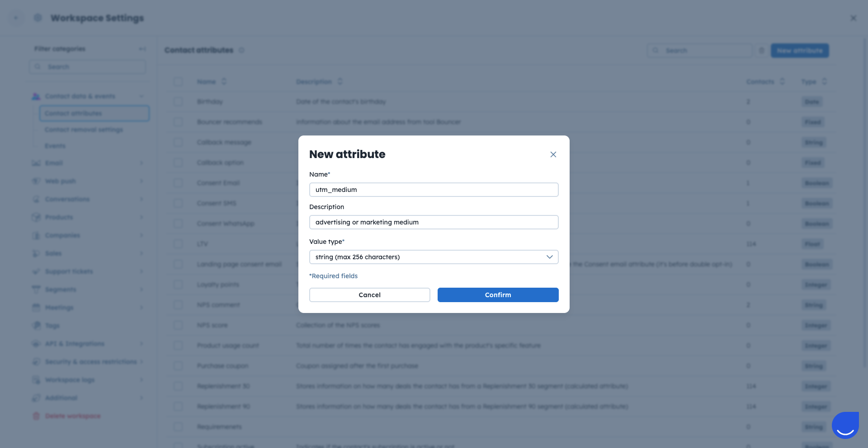Click the Products sidebar icon
The height and width of the screenshot is (448, 868).
click(36, 217)
